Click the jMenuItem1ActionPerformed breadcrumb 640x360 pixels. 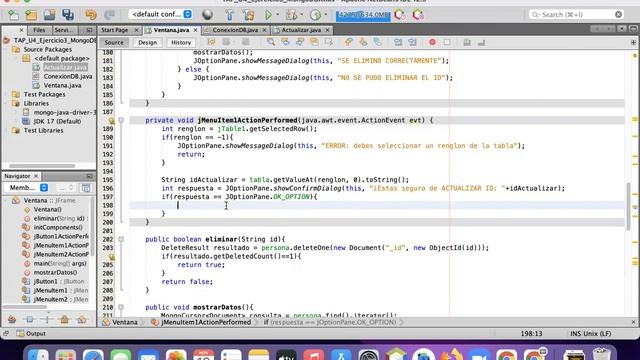coord(202,322)
